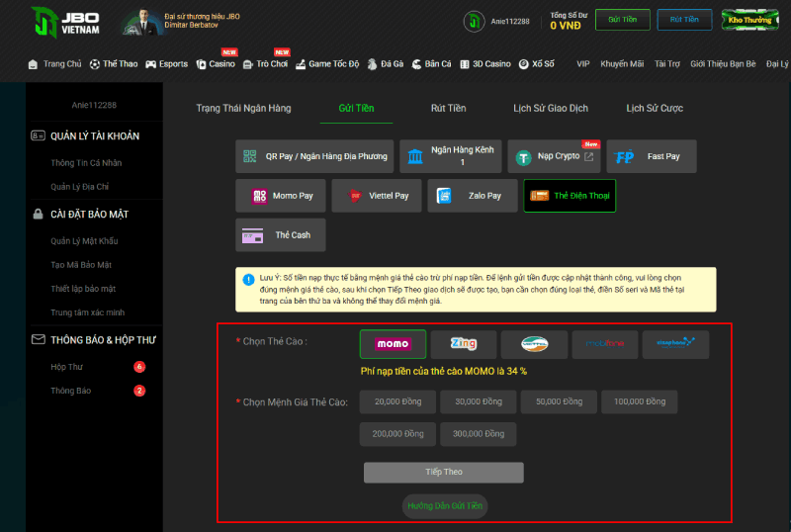Select the mobifone scratch card option

coord(605,344)
